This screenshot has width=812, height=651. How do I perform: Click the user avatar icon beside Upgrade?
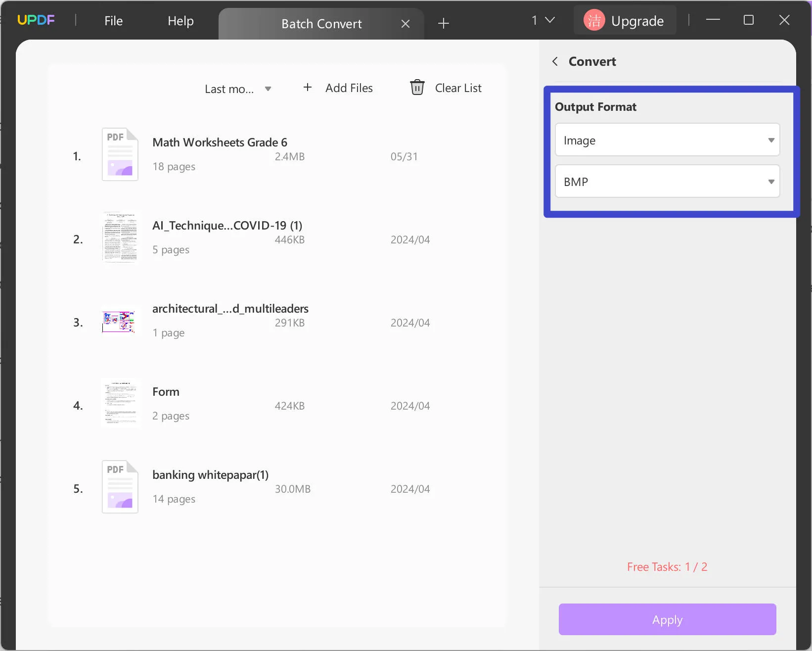coord(594,21)
